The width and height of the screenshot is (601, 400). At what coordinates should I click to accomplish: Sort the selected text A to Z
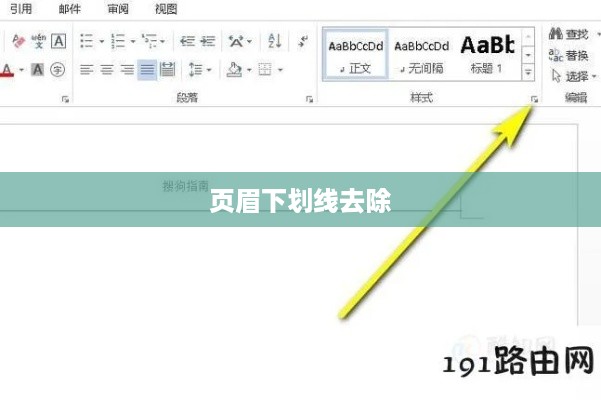[x=275, y=41]
